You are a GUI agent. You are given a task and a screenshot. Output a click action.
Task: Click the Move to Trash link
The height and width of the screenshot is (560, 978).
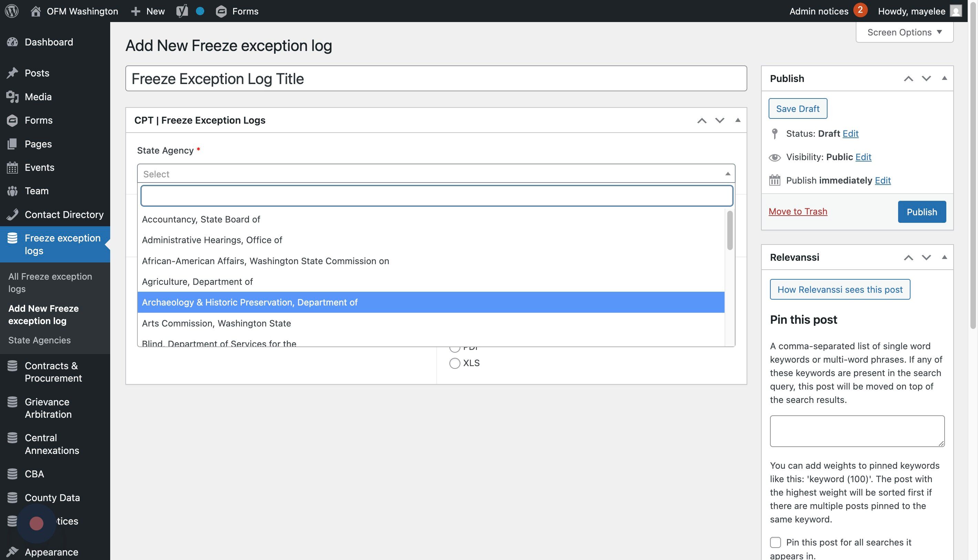[797, 211]
